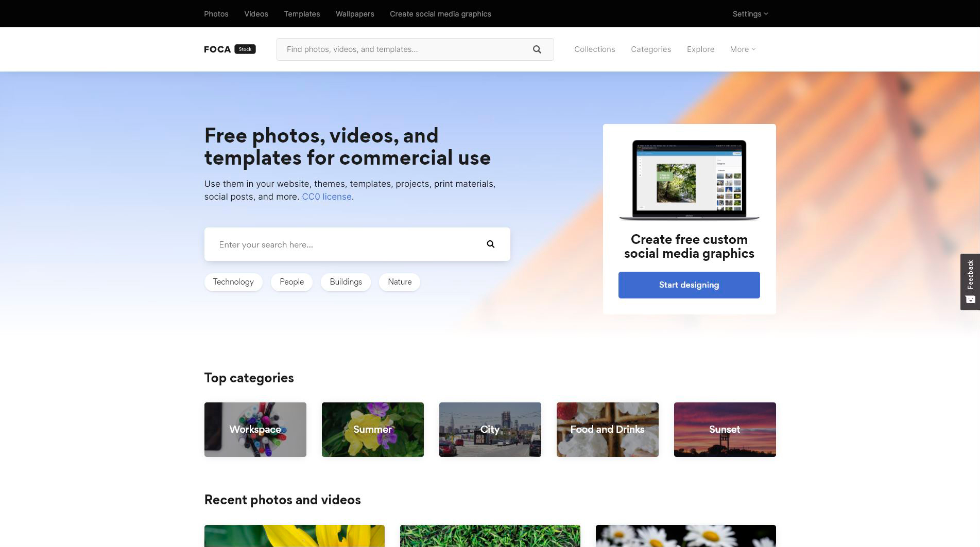
Task: Select the Technology tag chip
Action: pyautogui.click(x=233, y=282)
